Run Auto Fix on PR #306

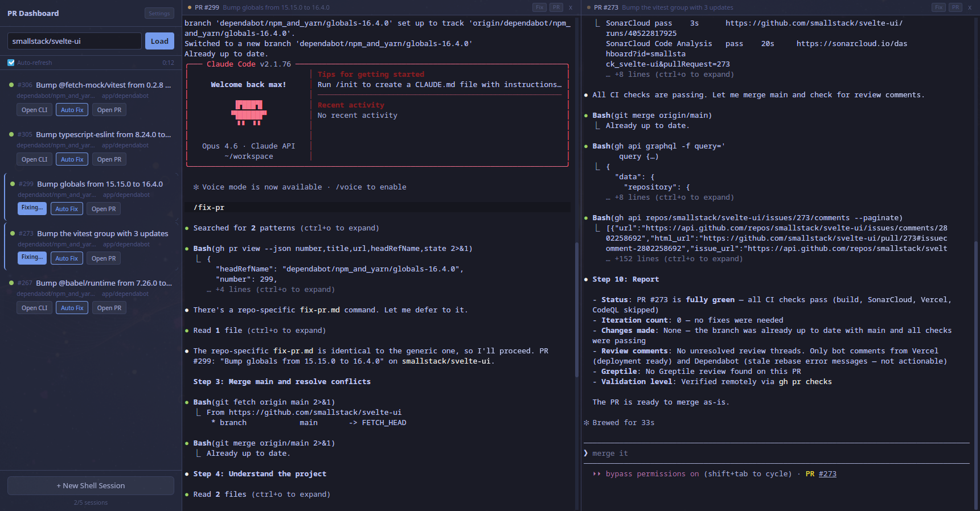[x=72, y=110]
